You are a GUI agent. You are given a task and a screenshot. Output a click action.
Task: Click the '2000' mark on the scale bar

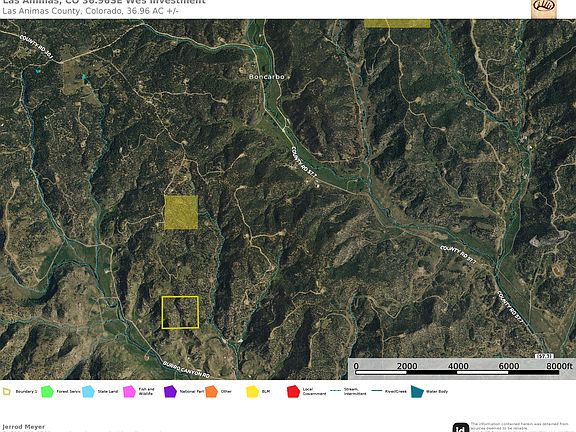tap(407, 366)
